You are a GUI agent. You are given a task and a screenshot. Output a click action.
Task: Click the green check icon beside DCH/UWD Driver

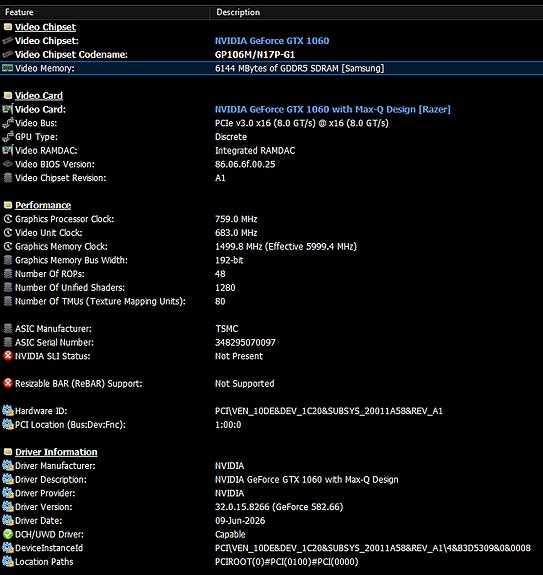8,534
